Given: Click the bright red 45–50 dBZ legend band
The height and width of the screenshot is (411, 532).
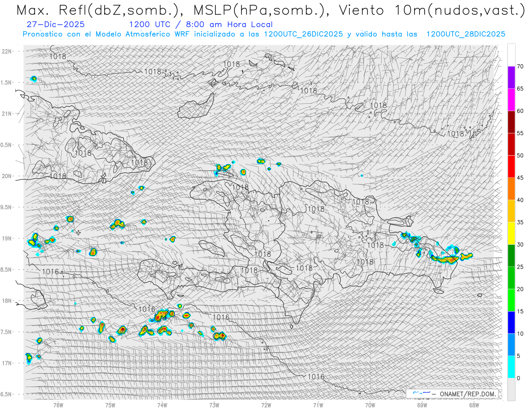Looking at the screenshot, I should (511, 166).
